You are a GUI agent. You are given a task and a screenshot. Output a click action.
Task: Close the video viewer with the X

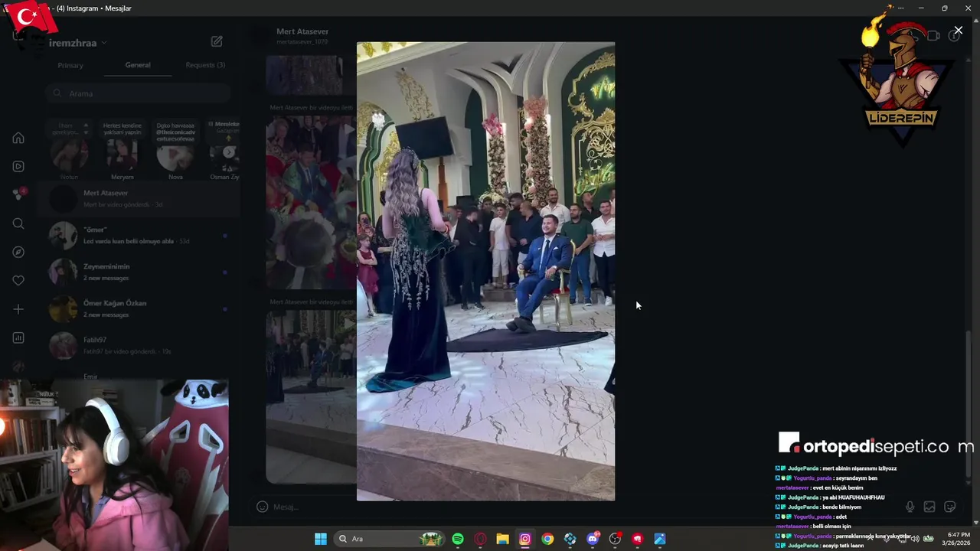[x=958, y=31]
